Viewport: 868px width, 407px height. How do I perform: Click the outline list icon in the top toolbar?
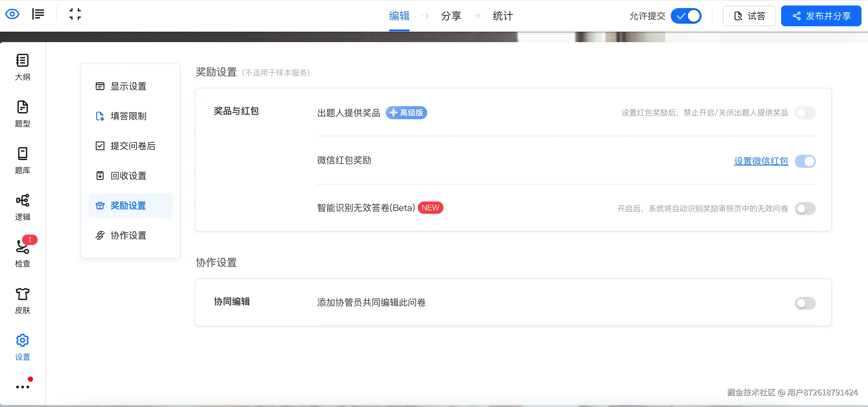click(38, 14)
